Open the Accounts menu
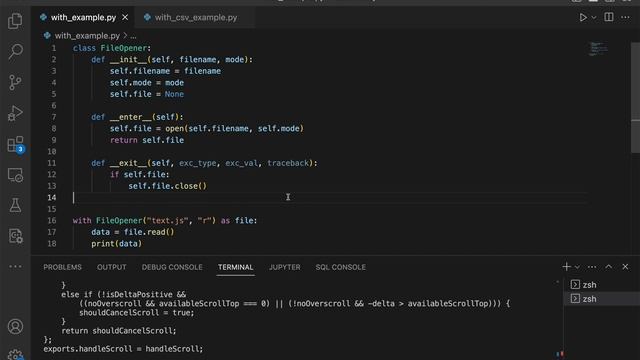640x360 pixels. 15,327
